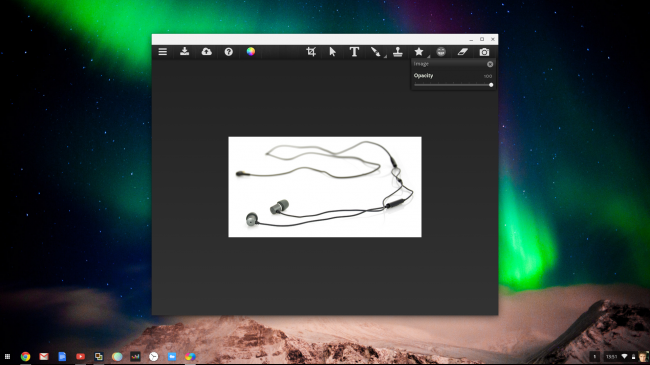Minimize the image editor window

point(471,39)
